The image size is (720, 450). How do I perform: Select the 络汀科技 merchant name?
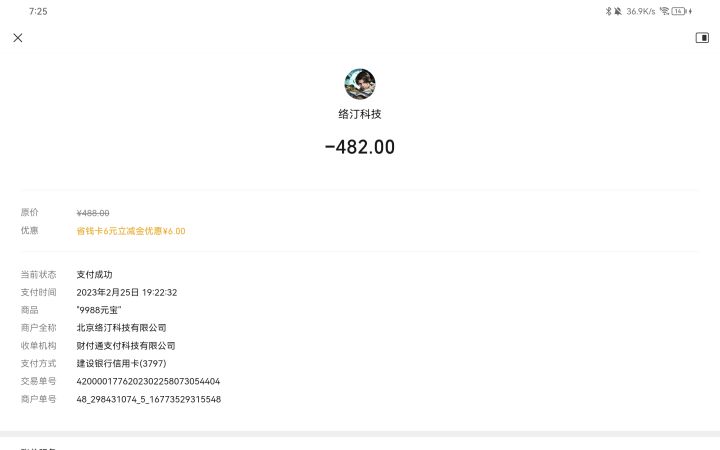[x=360, y=114]
